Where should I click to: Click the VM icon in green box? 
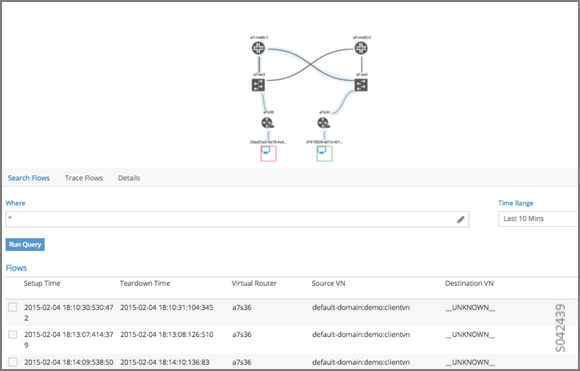324,154
